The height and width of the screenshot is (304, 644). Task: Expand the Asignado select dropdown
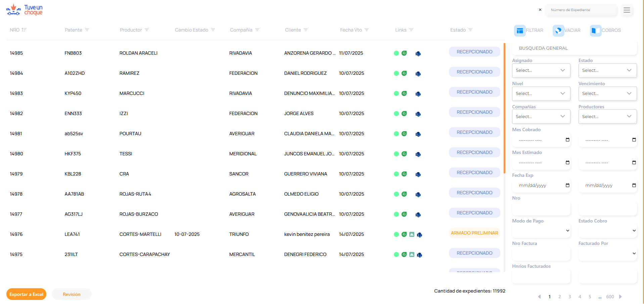click(541, 70)
